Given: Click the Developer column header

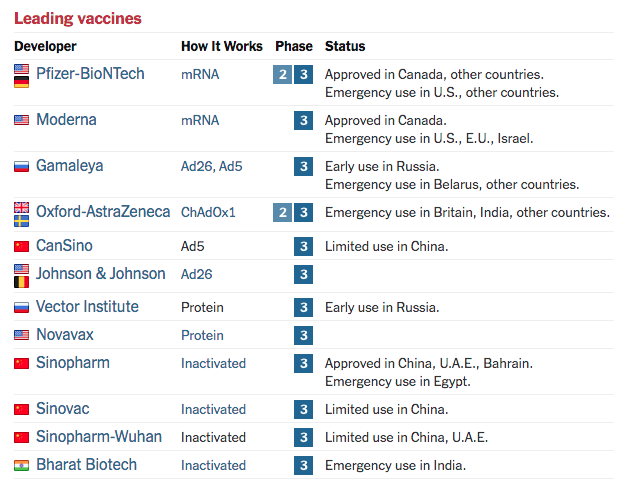Looking at the screenshot, I should (x=45, y=46).
